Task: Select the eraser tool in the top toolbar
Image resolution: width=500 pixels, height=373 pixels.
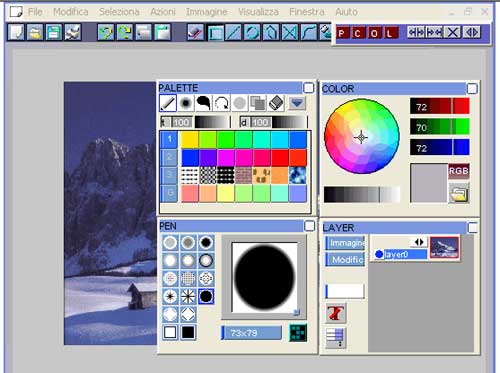Action: pos(195,33)
